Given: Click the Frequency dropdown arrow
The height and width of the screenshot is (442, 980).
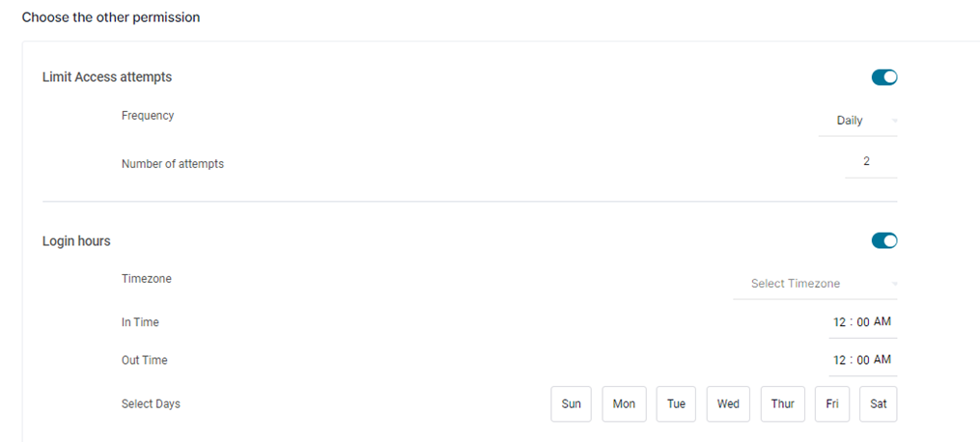Looking at the screenshot, I should [x=895, y=121].
